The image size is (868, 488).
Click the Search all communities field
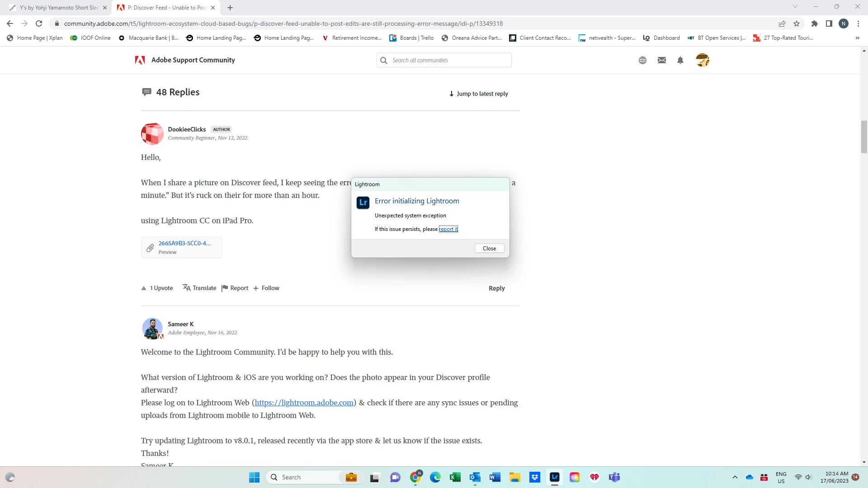pyautogui.click(x=448, y=60)
